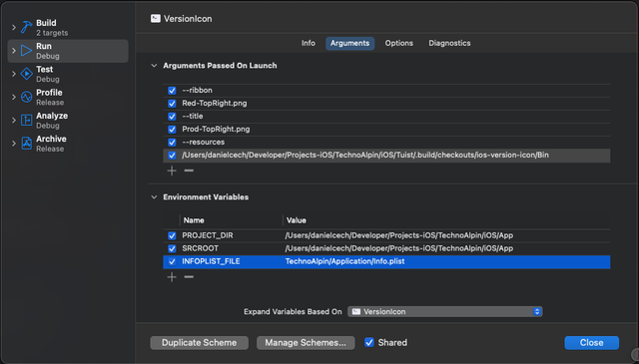
Task: Click the Test diamond icon
Action: (27, 74)
